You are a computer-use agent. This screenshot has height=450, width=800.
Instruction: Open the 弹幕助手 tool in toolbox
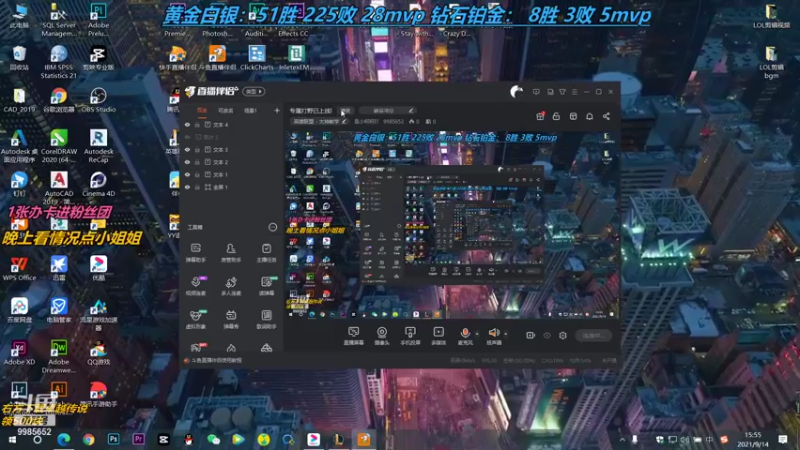tap(195, 253)
